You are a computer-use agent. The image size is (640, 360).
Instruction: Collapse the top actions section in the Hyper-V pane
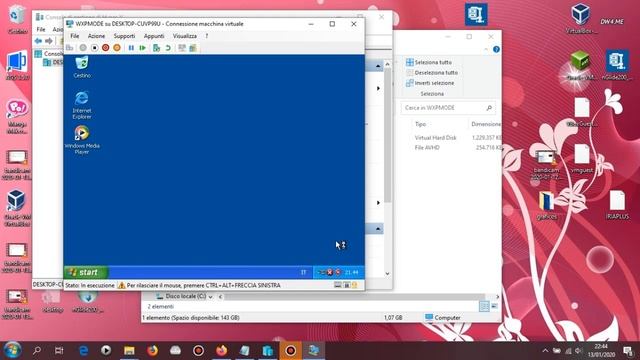pos(378,66)
